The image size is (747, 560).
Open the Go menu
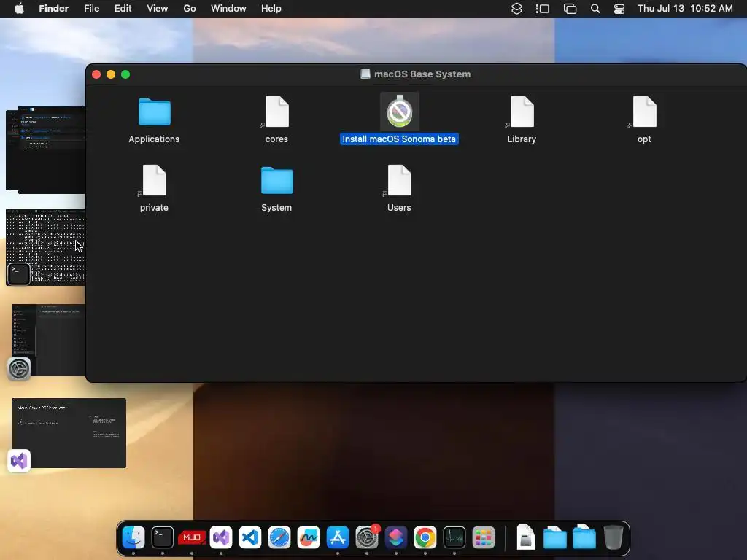tap(190, 9)
